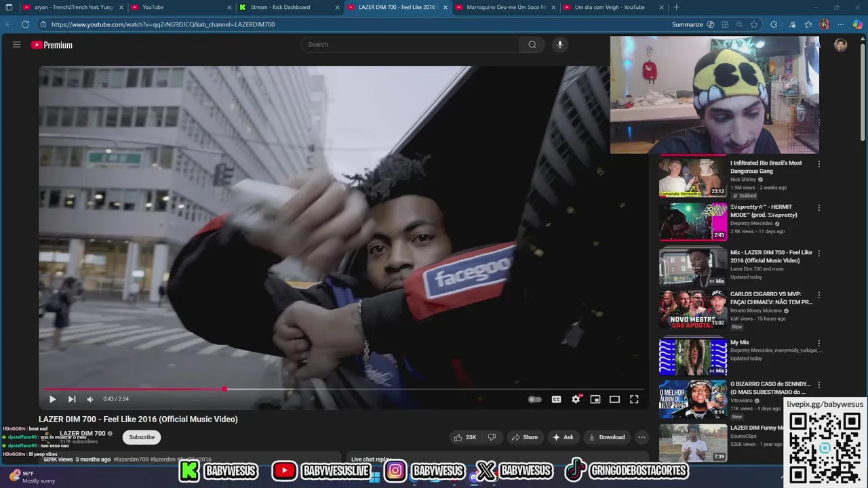
Task: Seek on the red video progress bar
Action: [x=343, y=389]
